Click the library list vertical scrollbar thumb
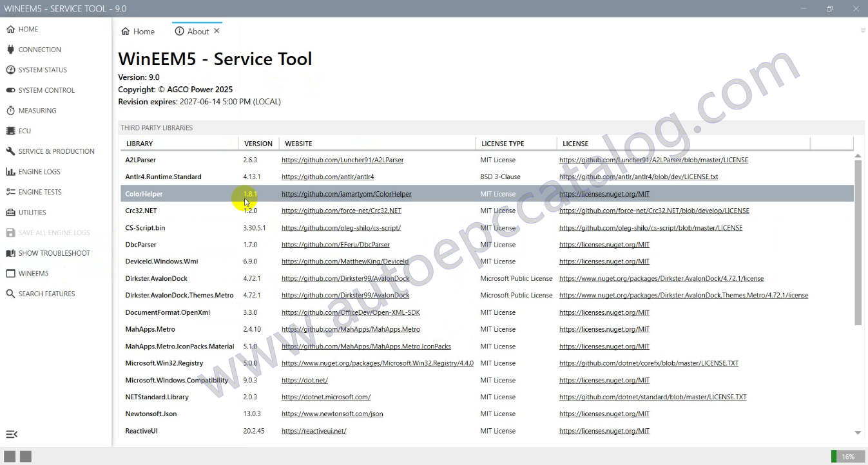 (858, 243)
